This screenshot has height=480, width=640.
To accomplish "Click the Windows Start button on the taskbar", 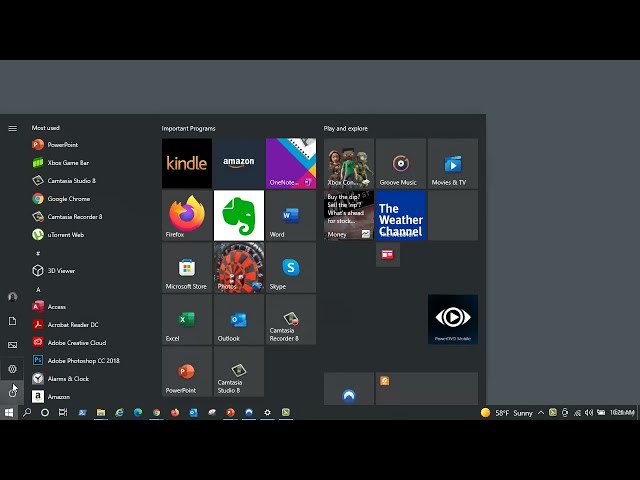I will tap(9, 413).
